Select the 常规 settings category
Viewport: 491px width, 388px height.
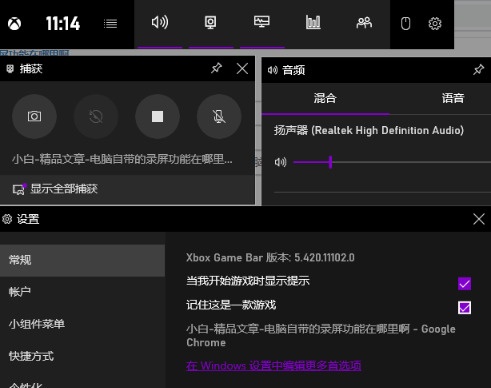pyautogui.click(x=82, y=260)
